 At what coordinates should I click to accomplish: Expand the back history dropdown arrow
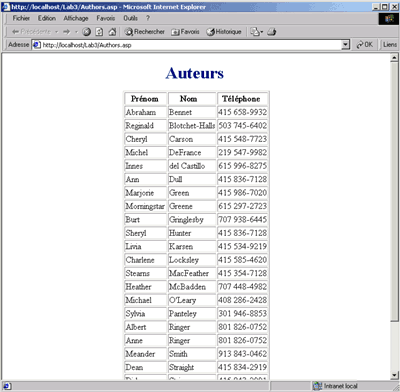pyautogui.click(x=57, y=32)
